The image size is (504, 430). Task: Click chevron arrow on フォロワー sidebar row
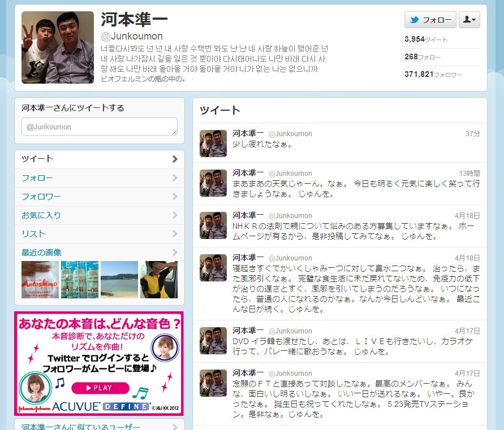tap(175, 196)
